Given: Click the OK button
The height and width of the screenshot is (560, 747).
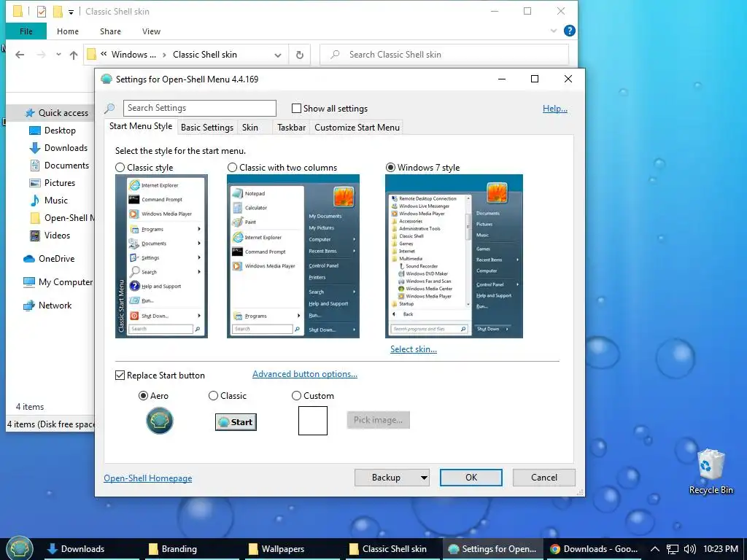Looking at the screenshot, I should pyautogui.click(x=471, y=478).
